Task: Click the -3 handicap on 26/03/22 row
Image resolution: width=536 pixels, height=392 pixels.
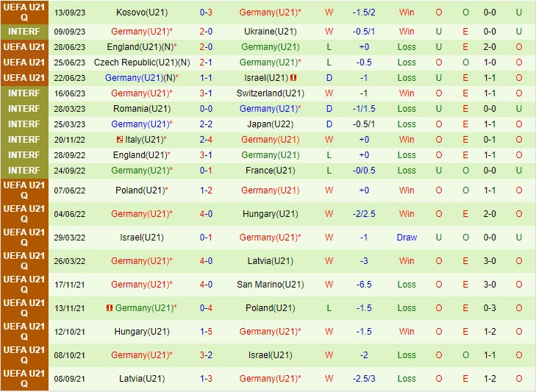Action: 364,261
